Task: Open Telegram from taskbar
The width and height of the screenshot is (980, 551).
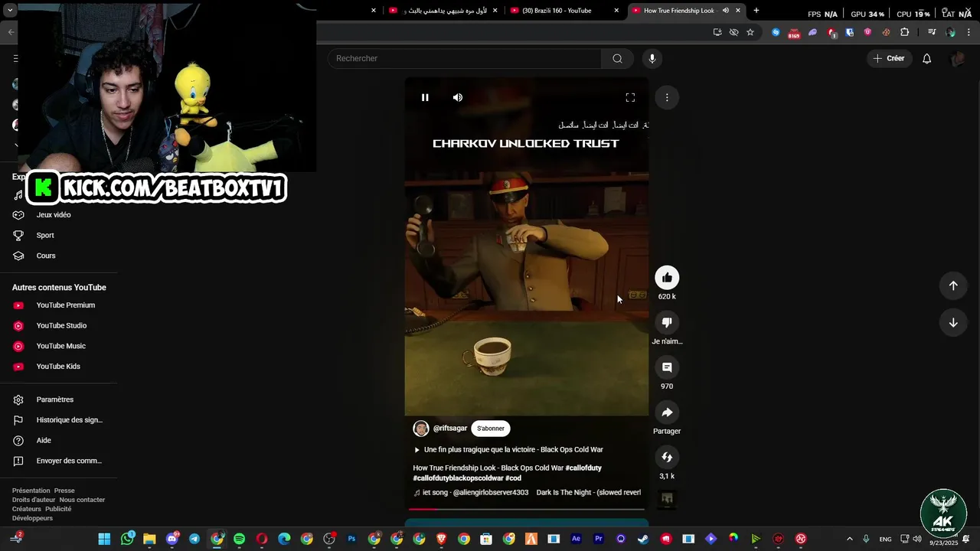Action: pyautogui.click(x=194, y=539)
